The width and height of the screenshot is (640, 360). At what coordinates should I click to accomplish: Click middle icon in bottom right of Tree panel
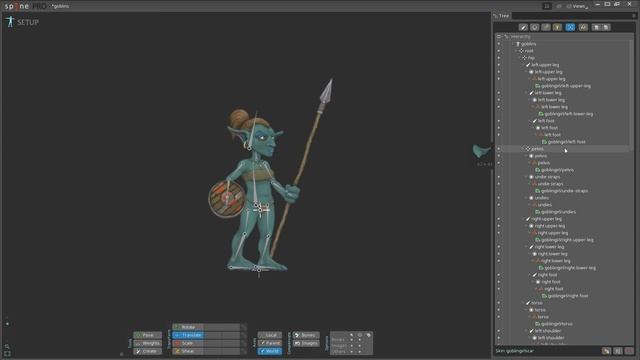click(x=618, y=351)
